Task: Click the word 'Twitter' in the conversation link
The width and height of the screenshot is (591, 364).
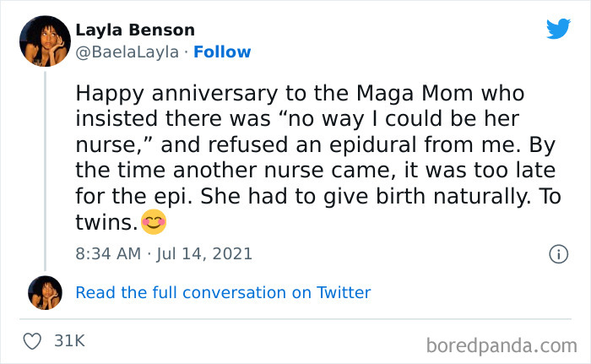Action: (x=344, y=293)
